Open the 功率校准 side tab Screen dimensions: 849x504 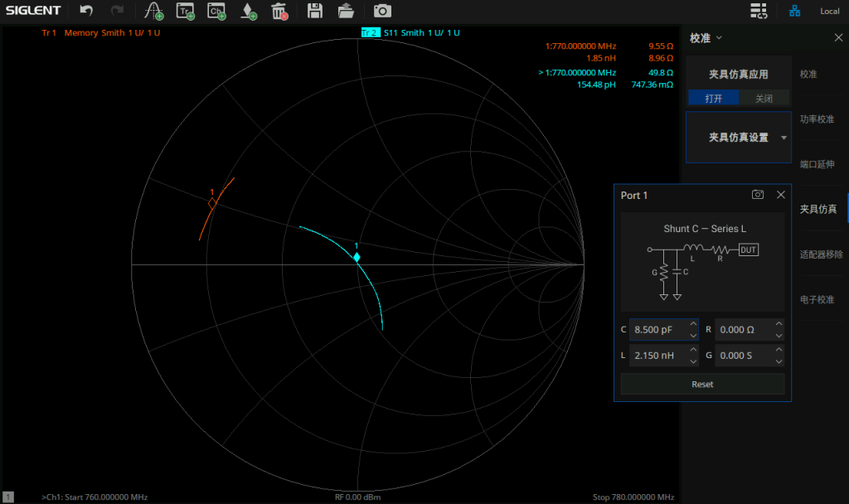tap(817, 119)
